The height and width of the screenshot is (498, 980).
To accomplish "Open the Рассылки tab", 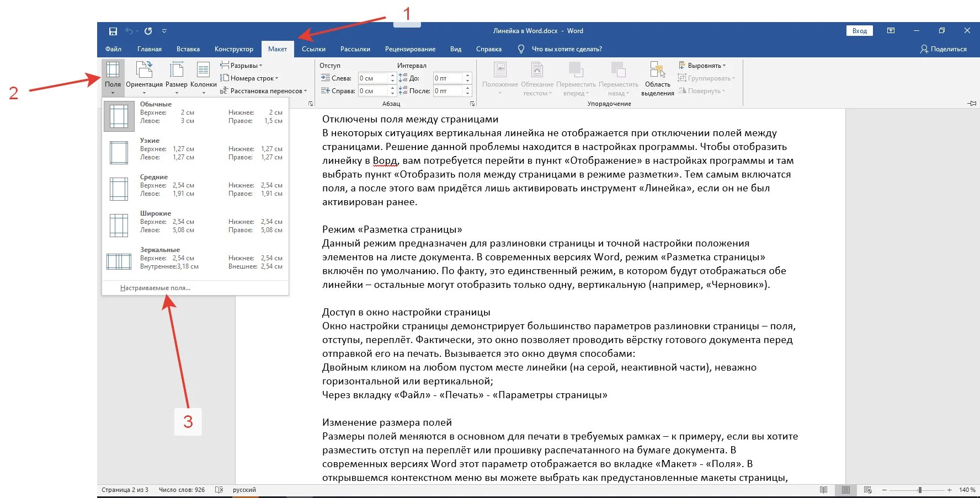I will 355,49.
